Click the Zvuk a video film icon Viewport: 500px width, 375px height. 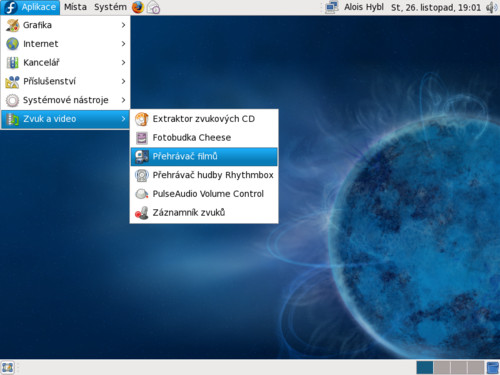[x=13, y=119]
